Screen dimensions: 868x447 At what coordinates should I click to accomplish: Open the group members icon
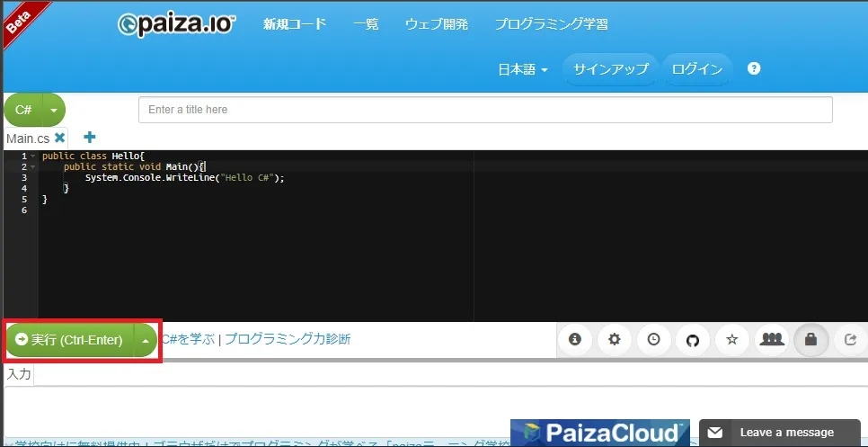772,339
